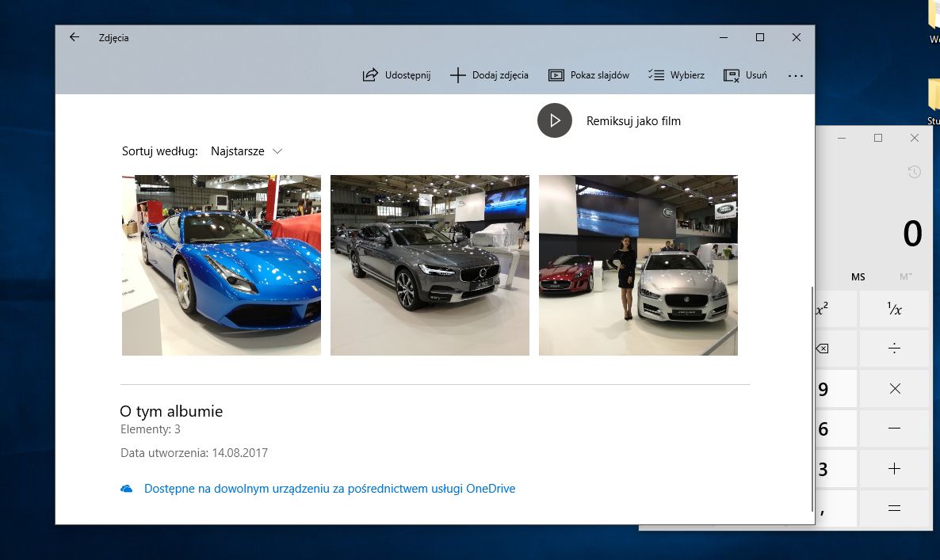Screen dimensions: 940x560
Task: Click Wybierz to select photos
Action: click(676, 75)
